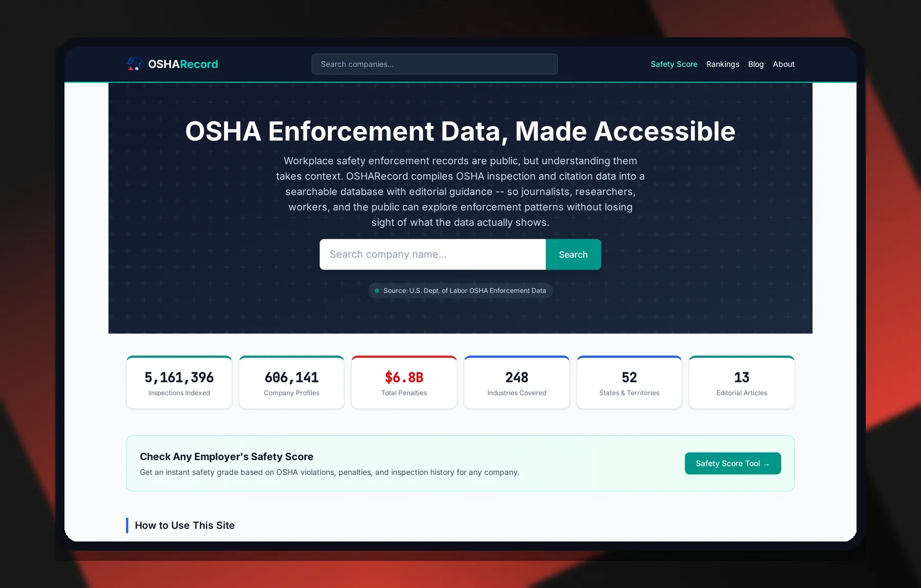Click the teal Search button
The height and width of the screenshot is (588, 921).
pos(573,254)
